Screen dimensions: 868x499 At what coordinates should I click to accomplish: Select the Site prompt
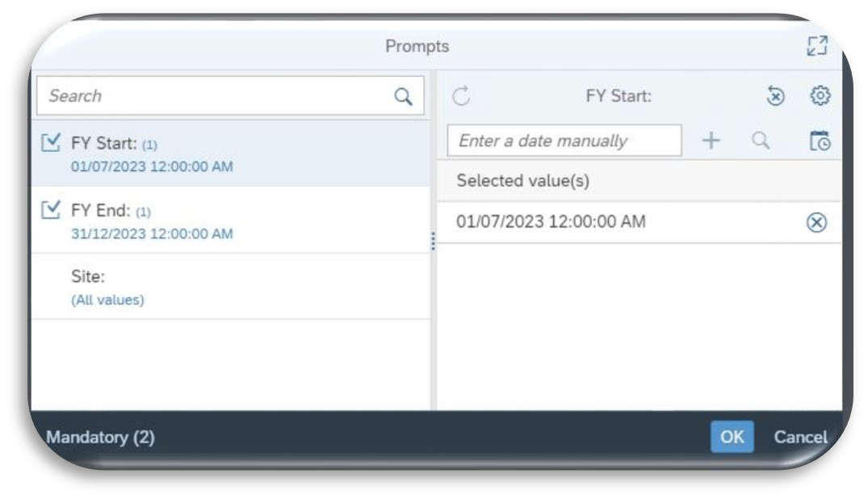[x=231, y=287]
